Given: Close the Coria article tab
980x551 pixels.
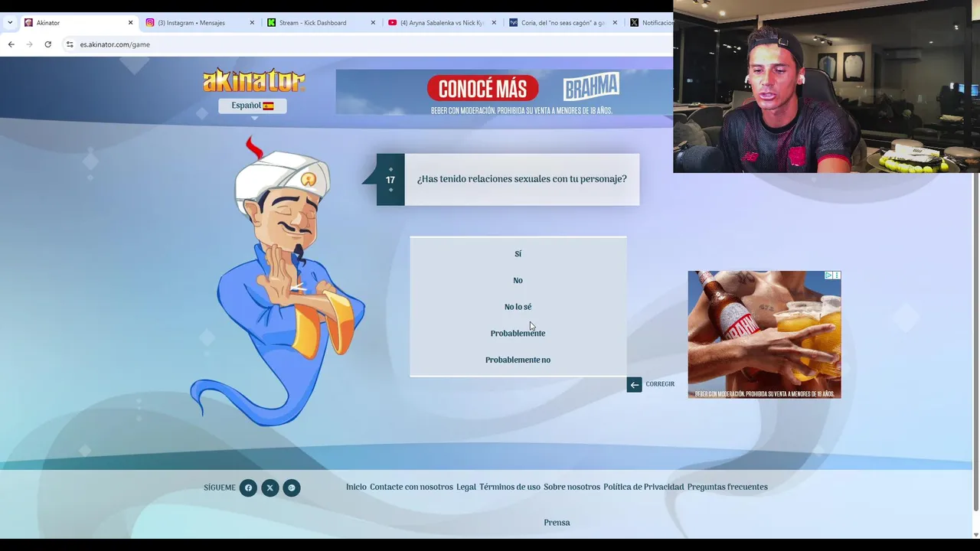Looking at the screenshot, I should 615,23.
